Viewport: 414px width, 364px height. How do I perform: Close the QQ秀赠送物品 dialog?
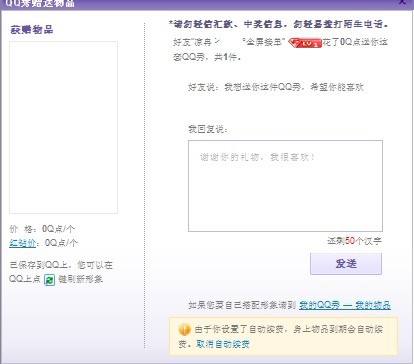pyautogui.click(x=402, y=2)
